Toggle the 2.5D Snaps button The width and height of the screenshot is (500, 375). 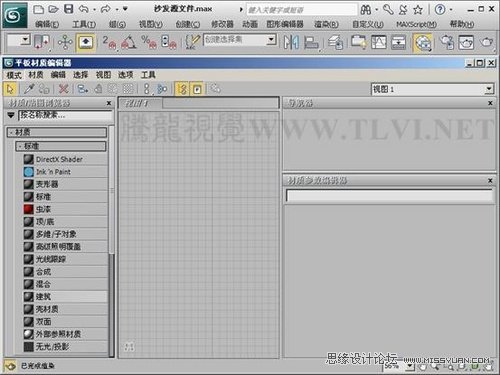coord(110,42)
